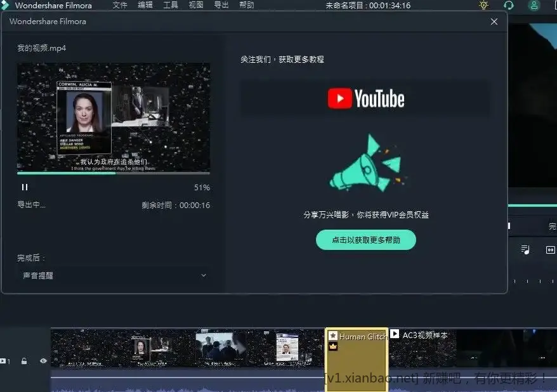Click the preview progress bar behind the dialog

532,206
